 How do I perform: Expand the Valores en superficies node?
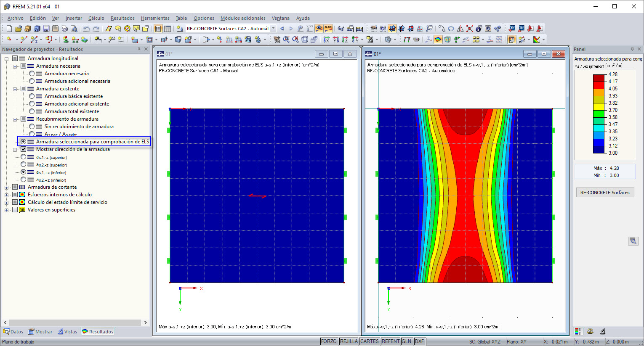(x=6, y=210)
